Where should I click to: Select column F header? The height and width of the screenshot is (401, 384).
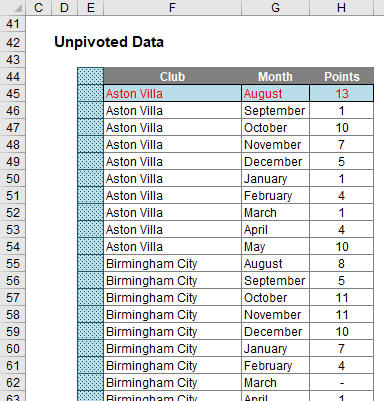tap(172, 7)
